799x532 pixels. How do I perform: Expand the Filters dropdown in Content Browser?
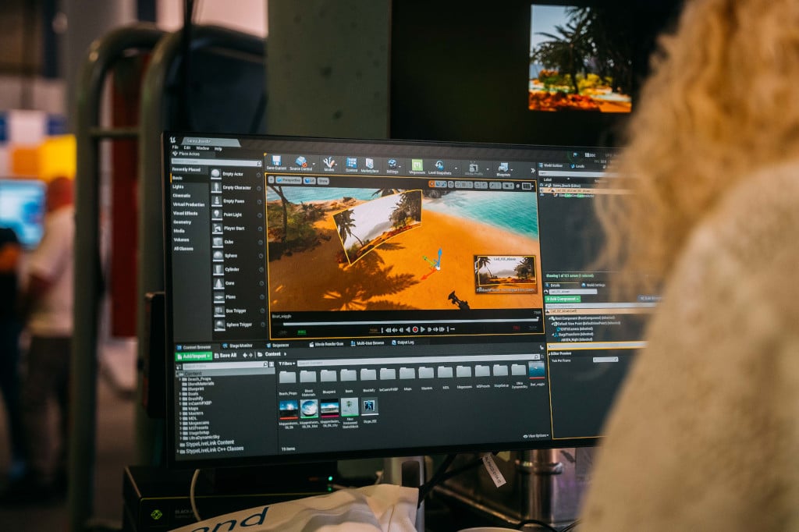[x=286, y=363]
